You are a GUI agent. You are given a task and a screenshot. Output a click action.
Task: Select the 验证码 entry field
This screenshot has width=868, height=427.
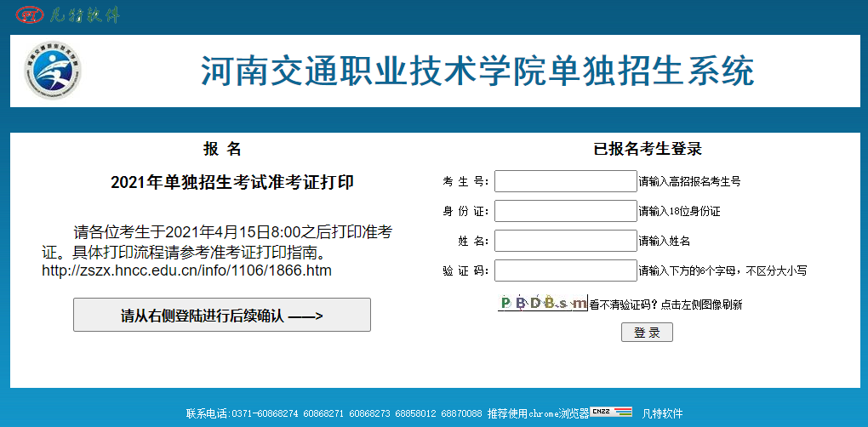565,270
